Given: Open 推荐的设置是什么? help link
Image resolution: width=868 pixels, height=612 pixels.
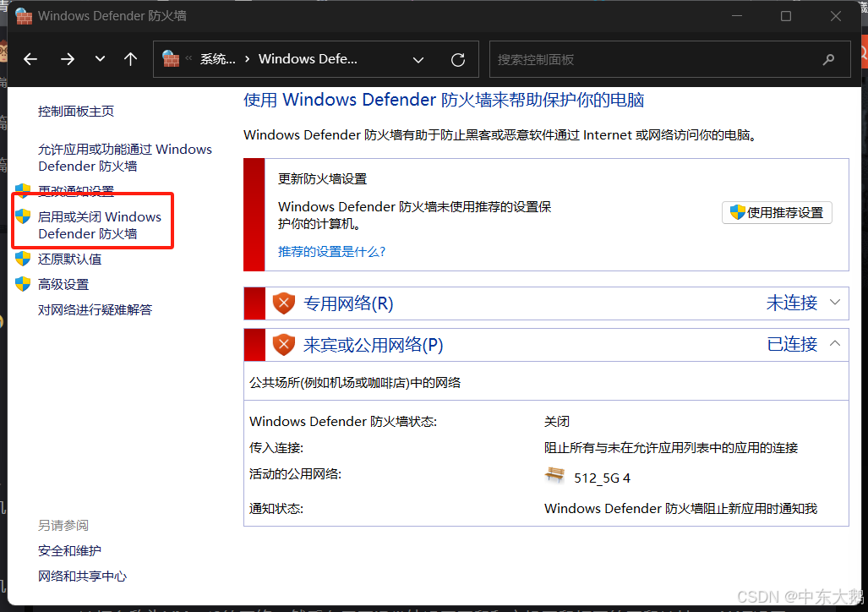Looking at the screenshot, I should pos(331,252).
